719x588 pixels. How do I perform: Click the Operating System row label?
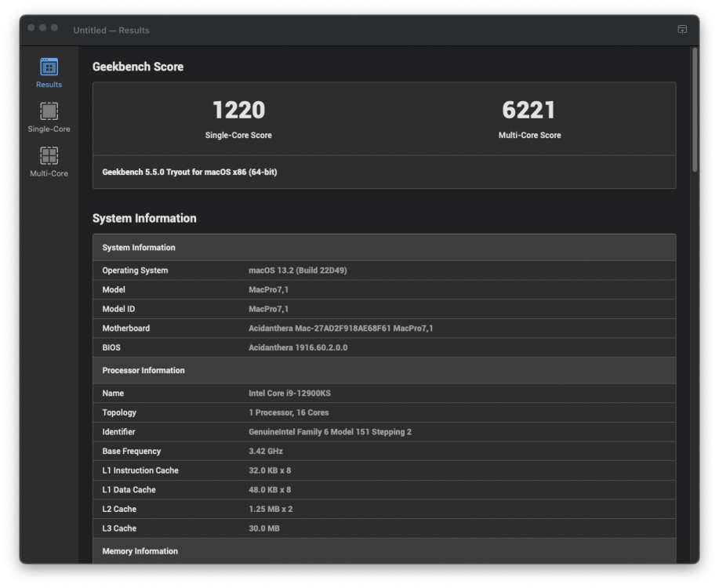click(x=135, y=270)
